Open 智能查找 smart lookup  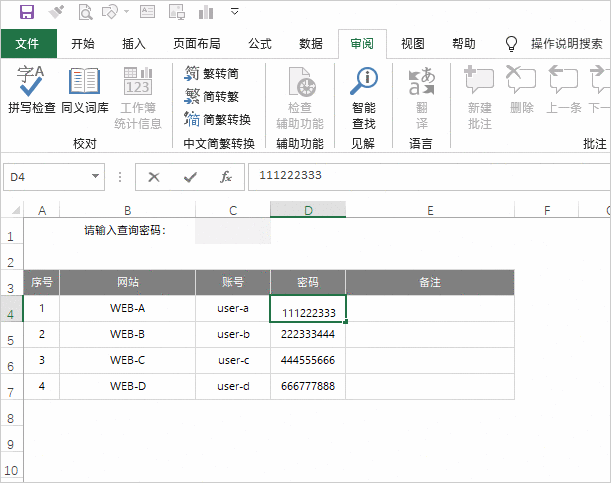pos(364,98)
